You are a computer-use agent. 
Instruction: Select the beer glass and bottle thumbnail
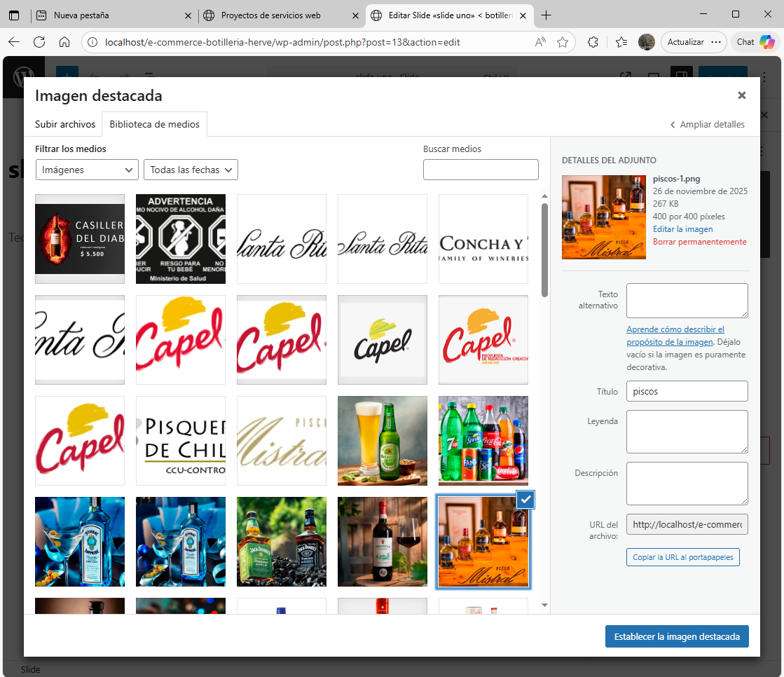click(x=383, y=441)
